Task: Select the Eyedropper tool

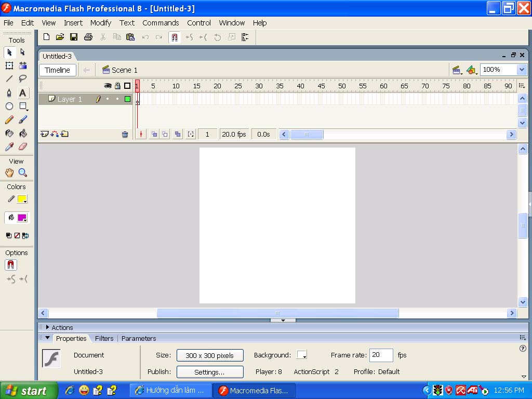Action: pos(9,147)
